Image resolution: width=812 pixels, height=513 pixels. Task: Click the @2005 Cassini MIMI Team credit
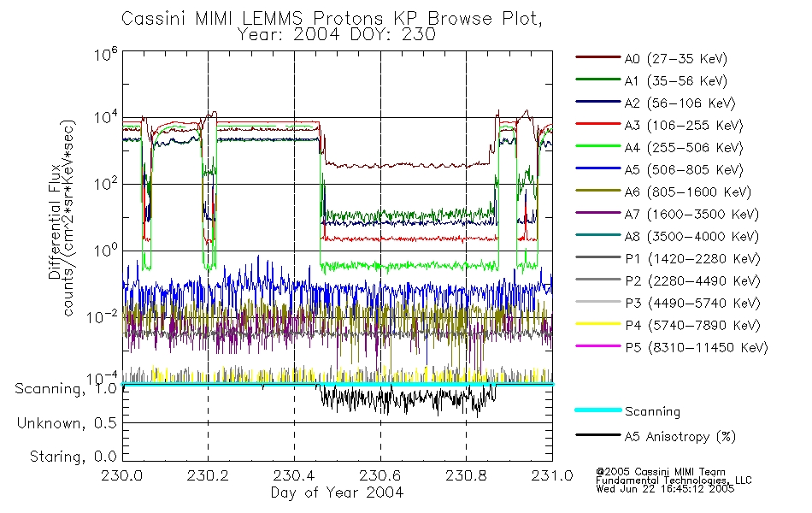click(660, 472)
